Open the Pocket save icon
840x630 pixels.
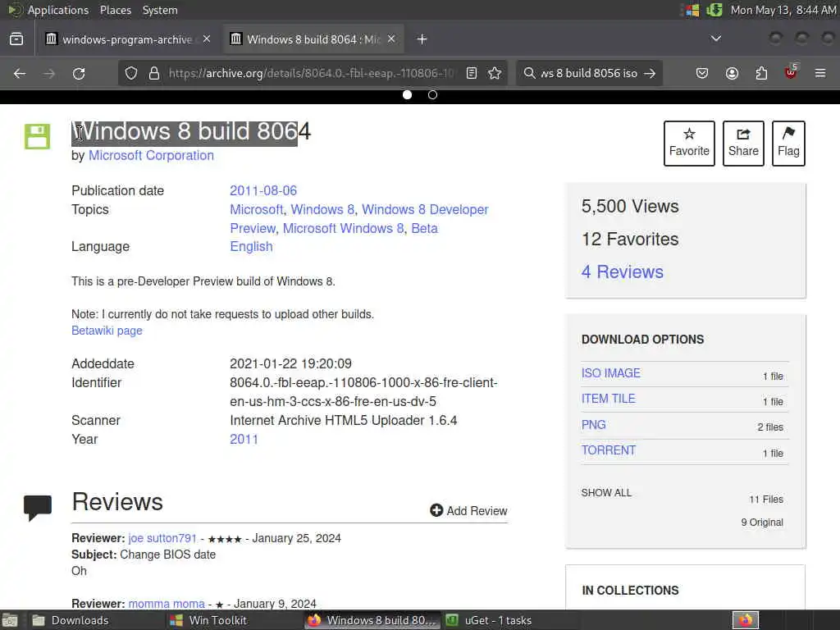pos(702,73)
